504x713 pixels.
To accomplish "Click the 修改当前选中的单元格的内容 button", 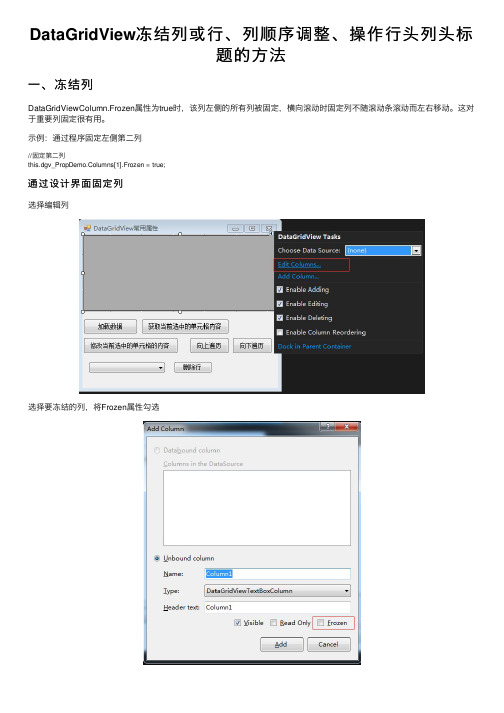I will (x=130, y=346).
